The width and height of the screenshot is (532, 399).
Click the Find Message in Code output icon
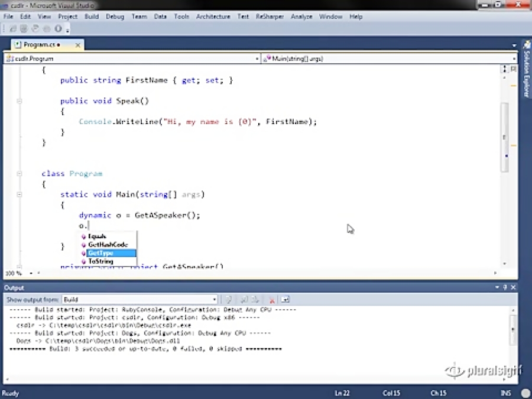coord(229,300)
